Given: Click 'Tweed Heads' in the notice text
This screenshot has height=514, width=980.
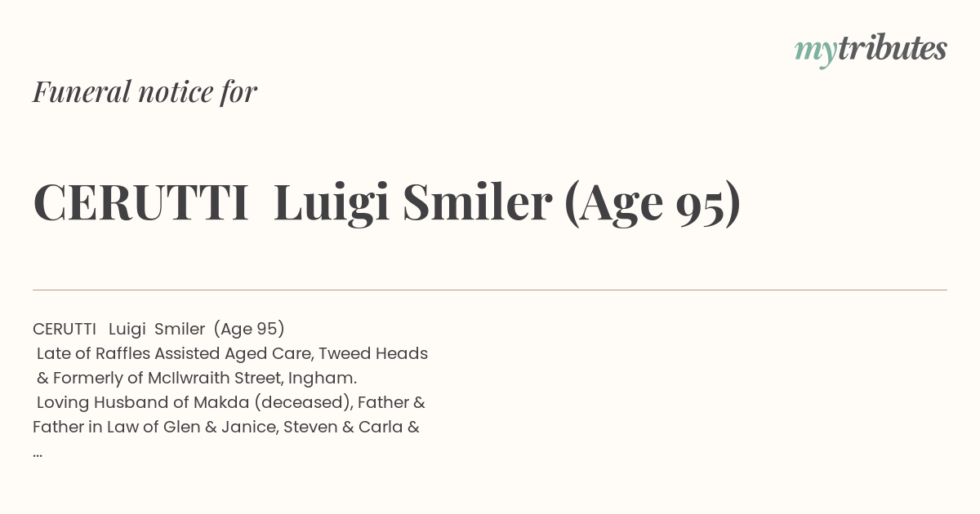Looking at the screenshot, I should [x=373, y=353].
